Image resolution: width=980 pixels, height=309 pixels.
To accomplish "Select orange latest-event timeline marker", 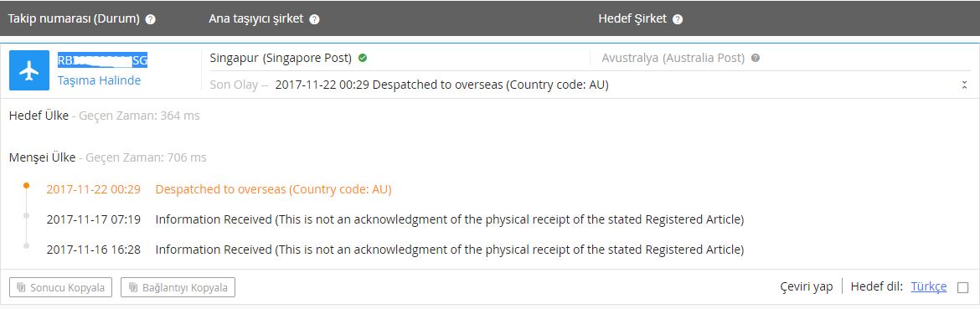I will [x=26, y=185].
